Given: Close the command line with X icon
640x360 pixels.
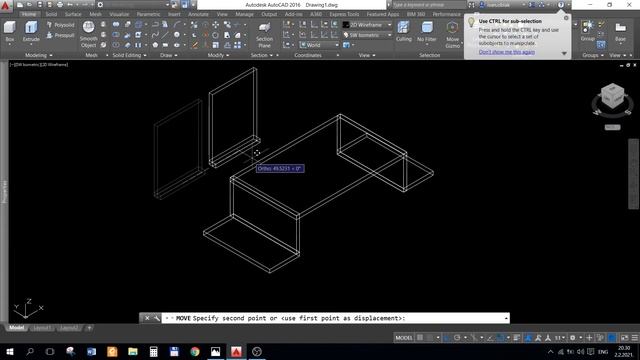Looking at the screenshot, I should 147,318.
